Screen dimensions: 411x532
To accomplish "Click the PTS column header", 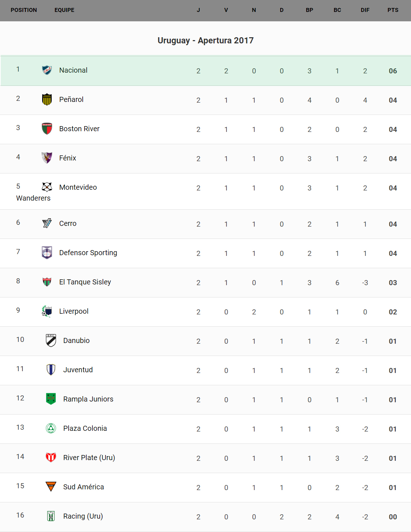I will 393,10.
